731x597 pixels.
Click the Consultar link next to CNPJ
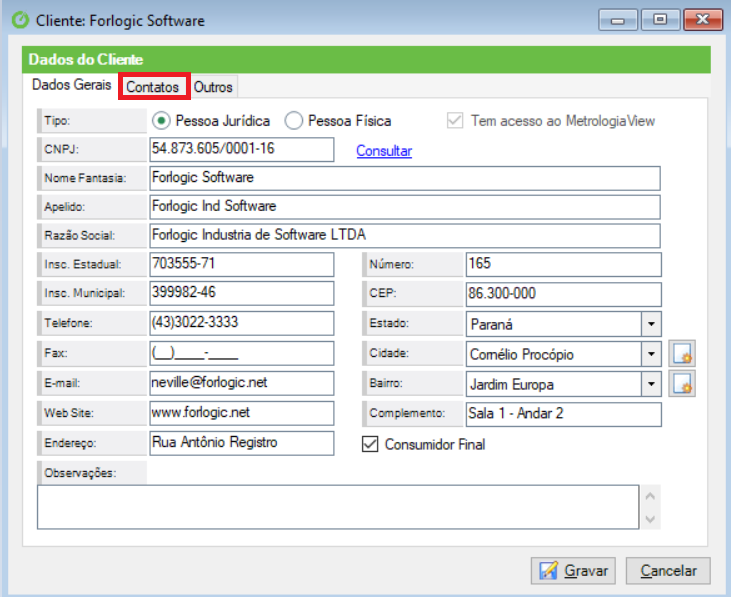tap(384, 151)
